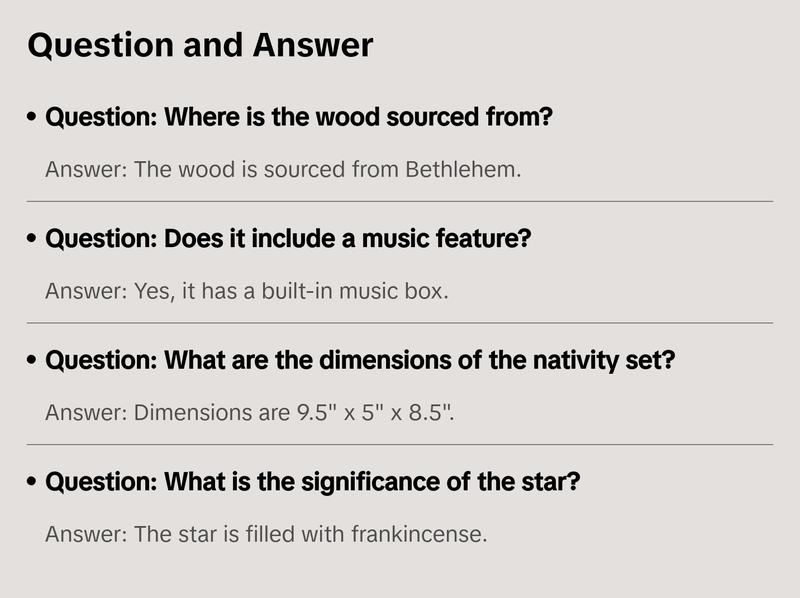Select the answer line about the music box
The height and width of the screenshot is (598, 800).
pyautogui.click(x=247, y=291)
